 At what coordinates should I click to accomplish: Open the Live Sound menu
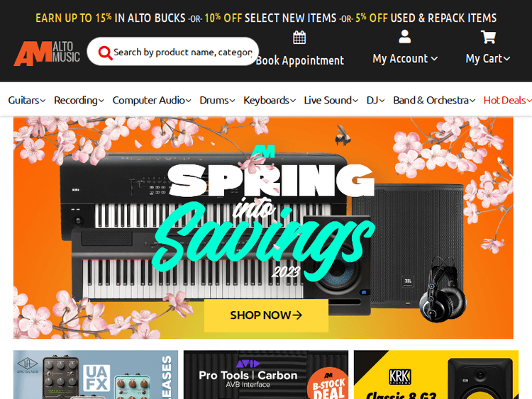[x=331, y=101]
